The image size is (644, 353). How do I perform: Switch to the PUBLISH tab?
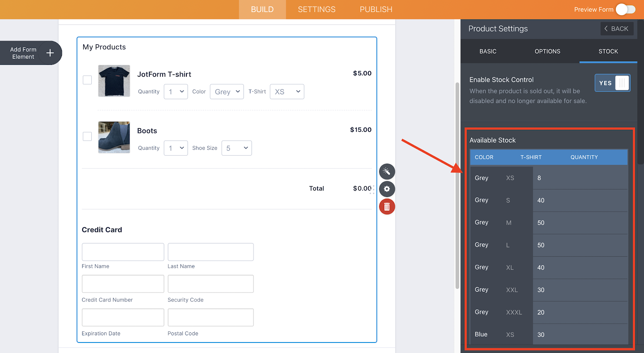tap(376, 9)
